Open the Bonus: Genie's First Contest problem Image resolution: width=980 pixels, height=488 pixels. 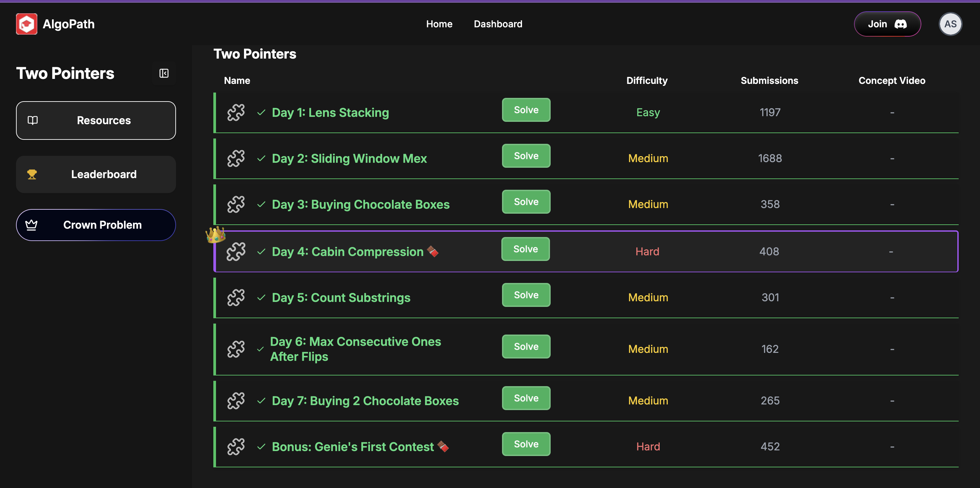(x=352, y=447)
